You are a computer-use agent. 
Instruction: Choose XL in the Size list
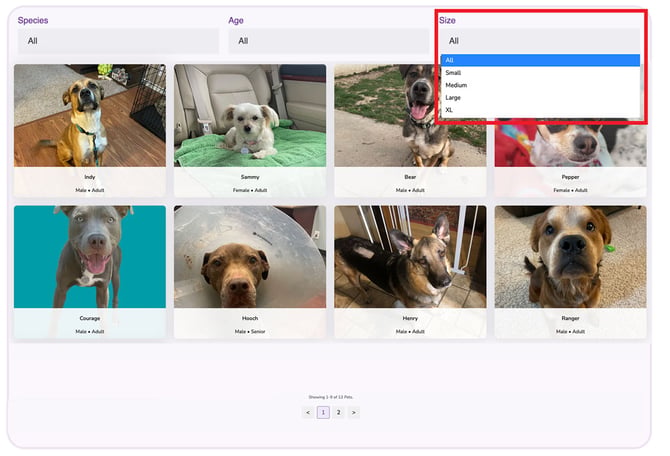click(x=540, y=110)
